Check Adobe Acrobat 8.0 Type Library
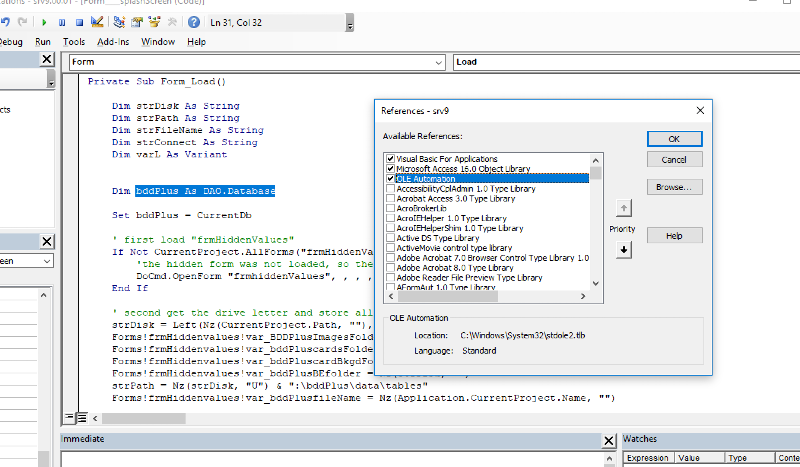 [390, 268]
